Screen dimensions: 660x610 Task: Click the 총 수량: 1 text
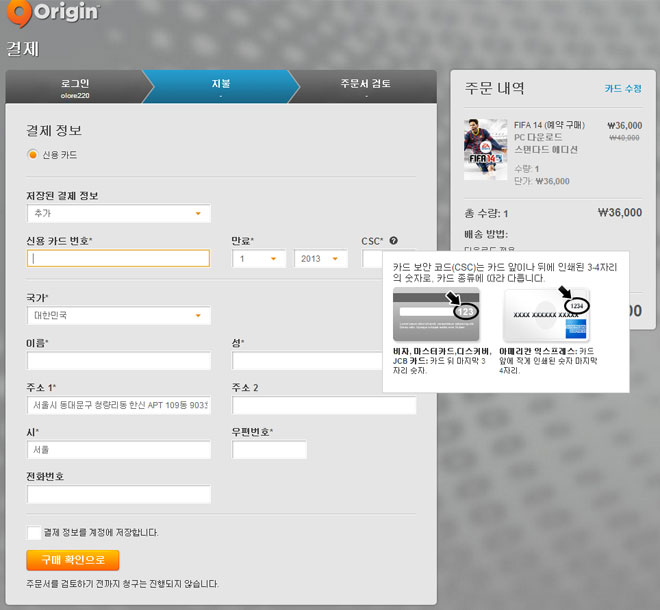(486, 213)
